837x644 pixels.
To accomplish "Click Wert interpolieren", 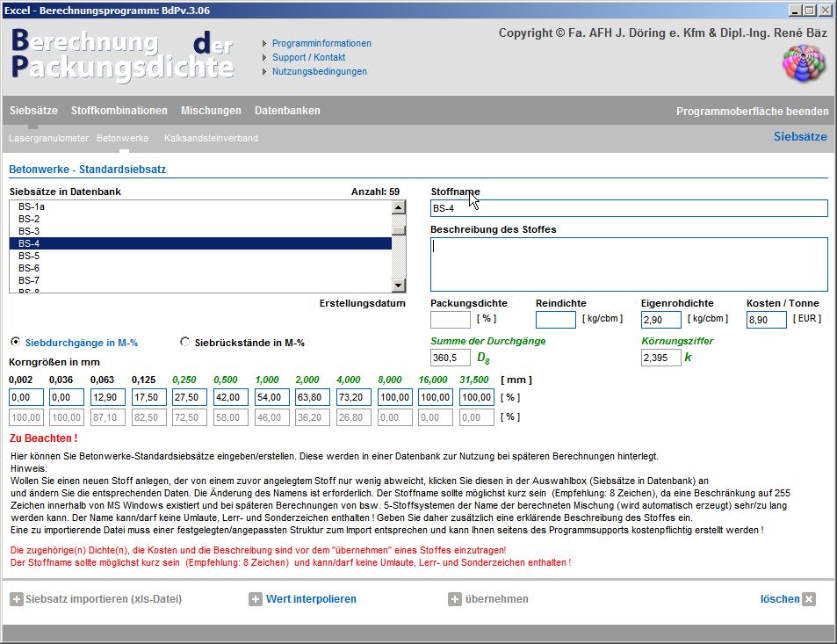I will click(x=311, y=599).
